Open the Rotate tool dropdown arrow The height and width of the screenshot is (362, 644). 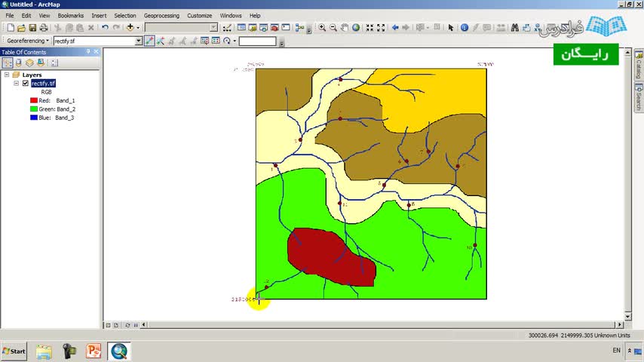pyautogui.click(x=235, y=41)
